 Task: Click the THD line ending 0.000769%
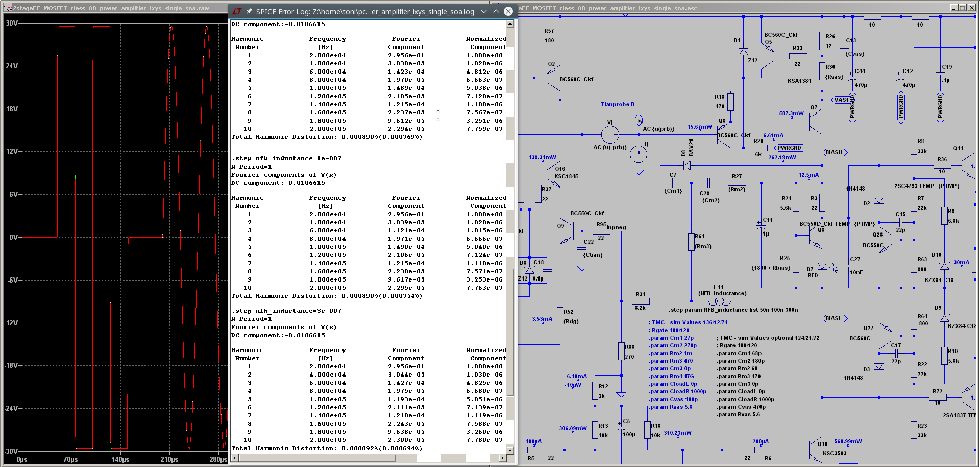click(327, 137)
